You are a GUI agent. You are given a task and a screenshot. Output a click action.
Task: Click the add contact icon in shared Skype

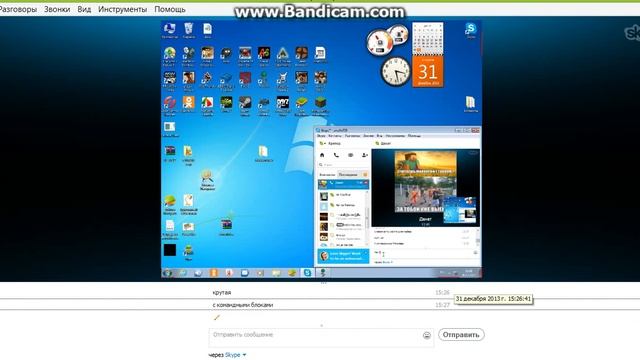(364, 155)
